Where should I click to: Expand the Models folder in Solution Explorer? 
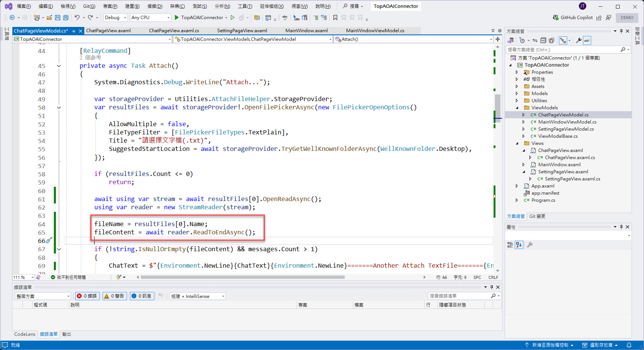[x=517, y=94]
